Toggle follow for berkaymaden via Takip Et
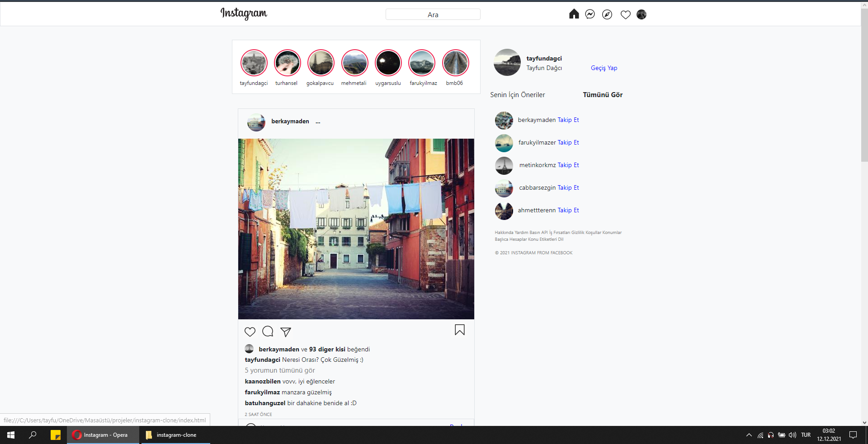This screenshot has height=444, width=868. tap(568, 120)
